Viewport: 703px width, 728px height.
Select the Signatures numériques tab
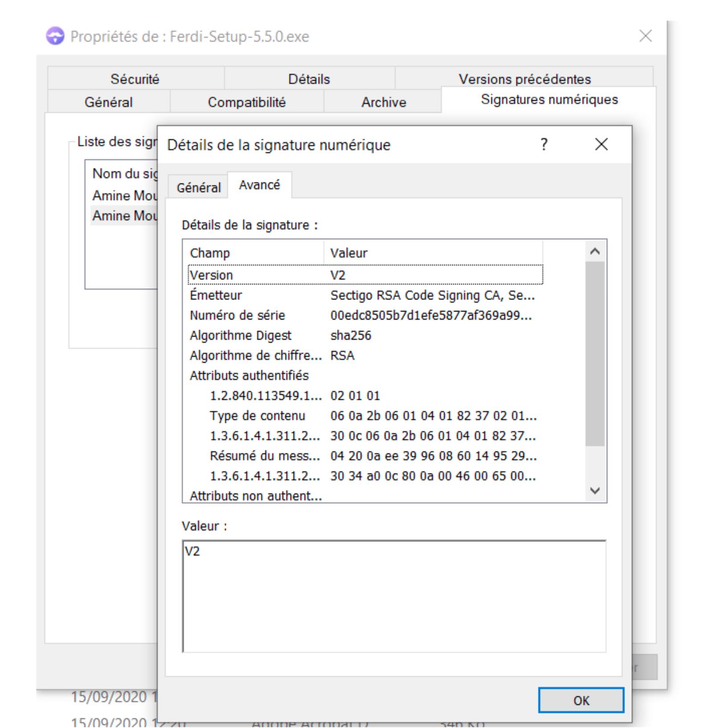[x=549, y=99]
